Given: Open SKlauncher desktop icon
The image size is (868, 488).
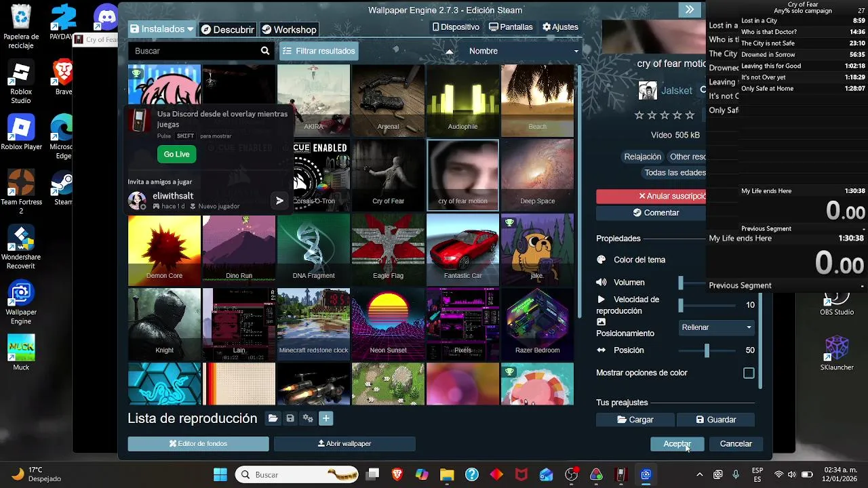Looking at the screenshot, I should [837, 352].
